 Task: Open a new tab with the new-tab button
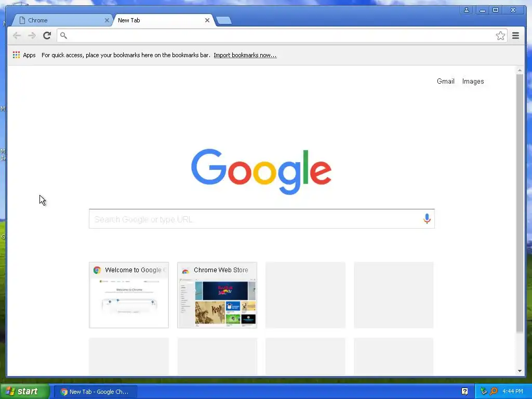click(x=224, y=21)
